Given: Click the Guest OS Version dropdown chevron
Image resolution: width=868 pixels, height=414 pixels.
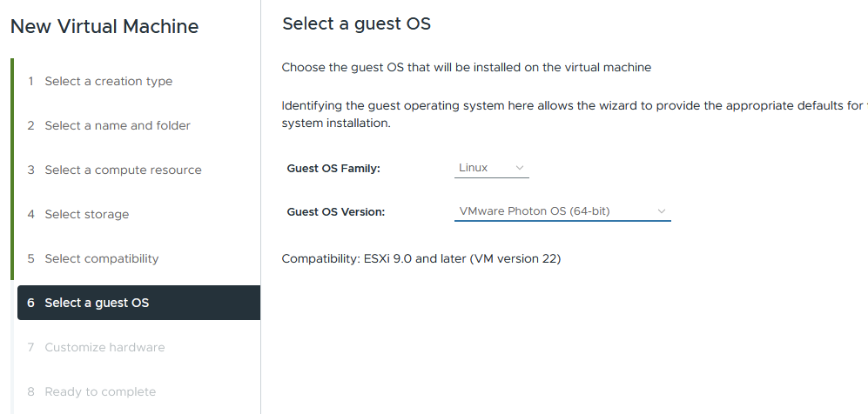Looking at the screenshot, I should [661, 211].
